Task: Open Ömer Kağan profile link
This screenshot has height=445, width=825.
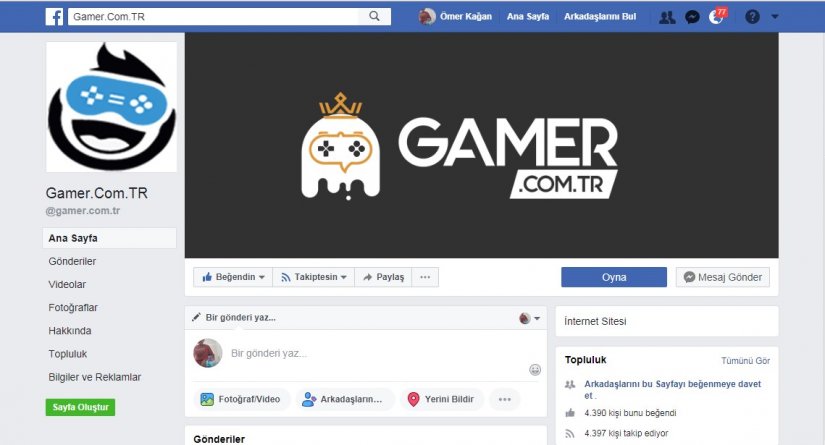Action: (466, 16)
